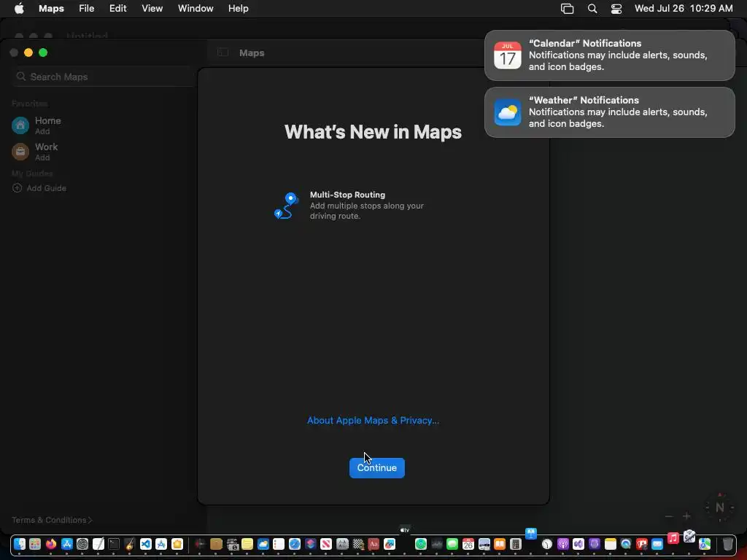The width and height of the screenshot is (747, 560).
Task: Click the Work Add text in Favorites
Action: (x=42, y=157)
